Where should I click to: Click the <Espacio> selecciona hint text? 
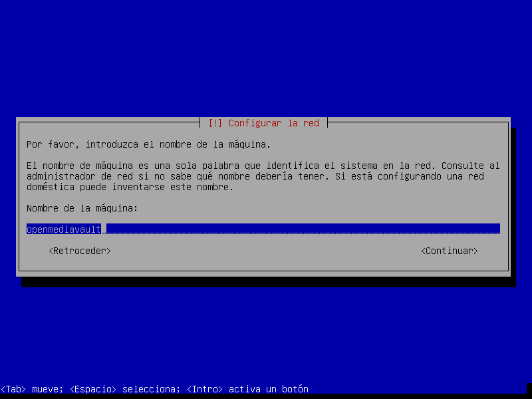[123, 389]
